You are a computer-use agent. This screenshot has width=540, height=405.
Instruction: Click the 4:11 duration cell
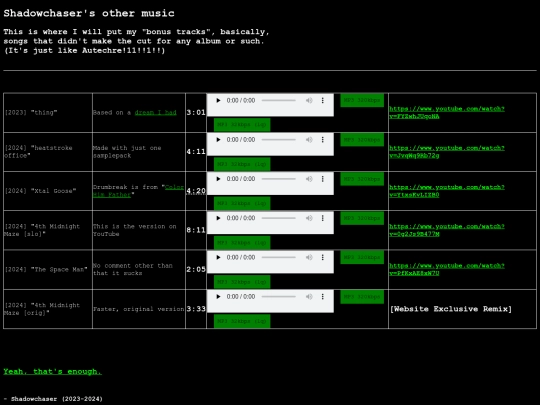point(196,152)
